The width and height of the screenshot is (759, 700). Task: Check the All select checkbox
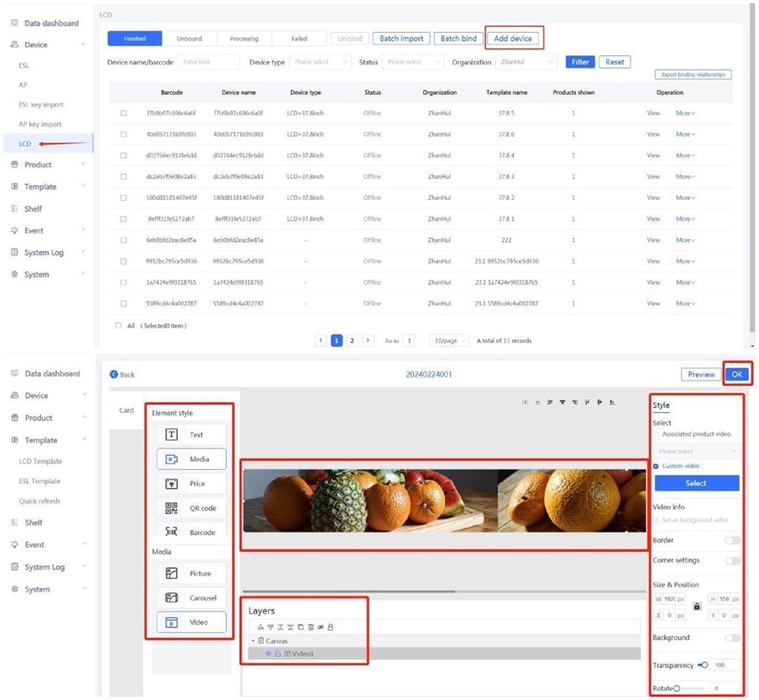click(x=119, y=326)
